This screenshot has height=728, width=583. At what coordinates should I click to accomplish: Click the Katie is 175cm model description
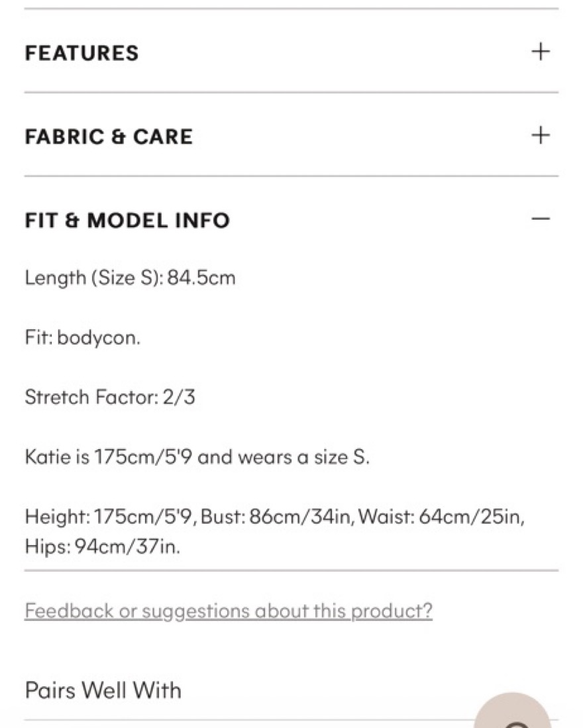(x=197, y=457)
